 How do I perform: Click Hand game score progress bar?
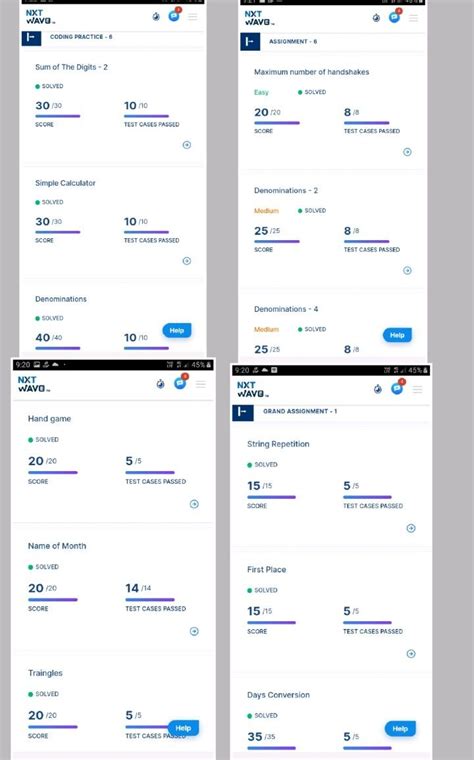(53, 472)
